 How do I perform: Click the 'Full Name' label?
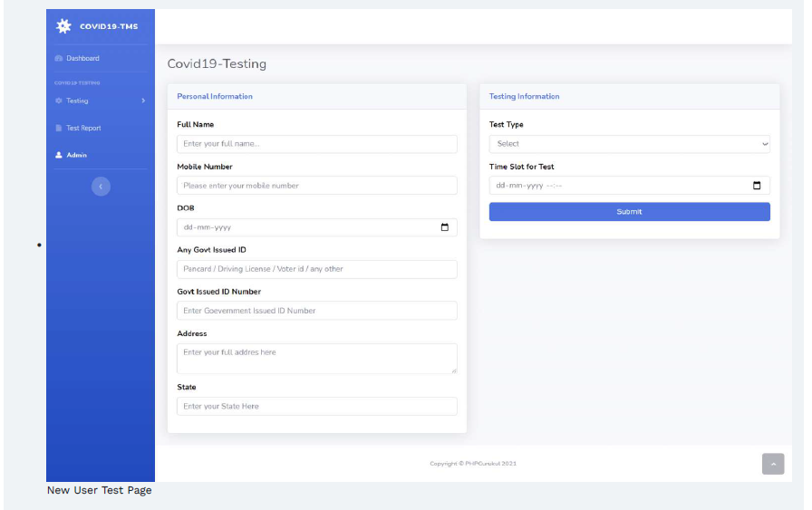(x=195, y=124)
